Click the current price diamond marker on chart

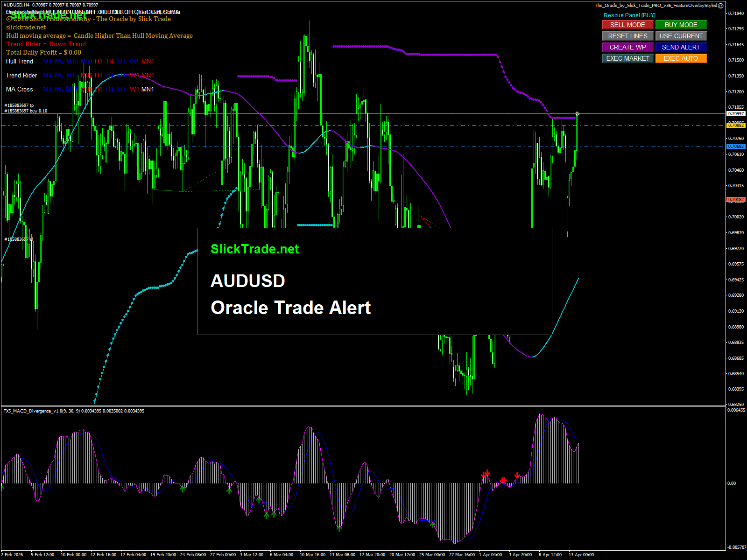(x=578, y=113)
